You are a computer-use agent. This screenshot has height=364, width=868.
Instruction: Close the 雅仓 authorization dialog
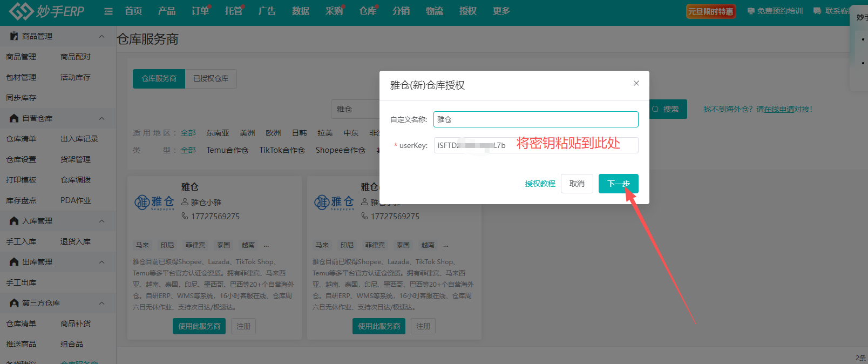tap(636, 83)
